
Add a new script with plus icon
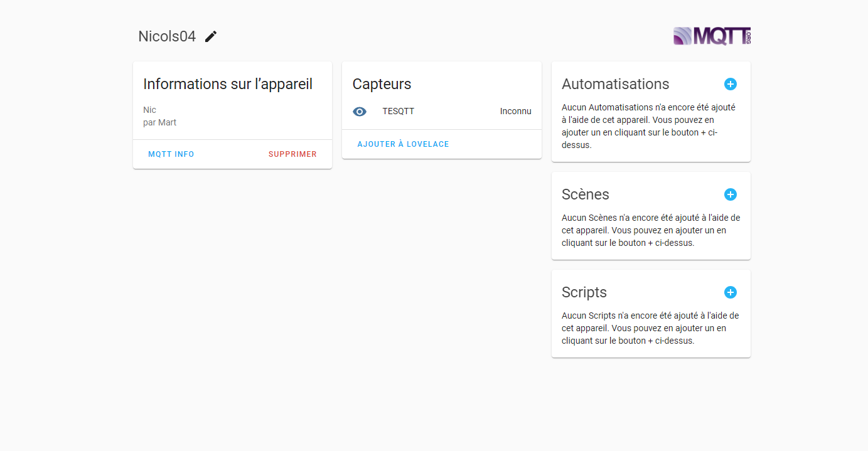click(730, 292)
